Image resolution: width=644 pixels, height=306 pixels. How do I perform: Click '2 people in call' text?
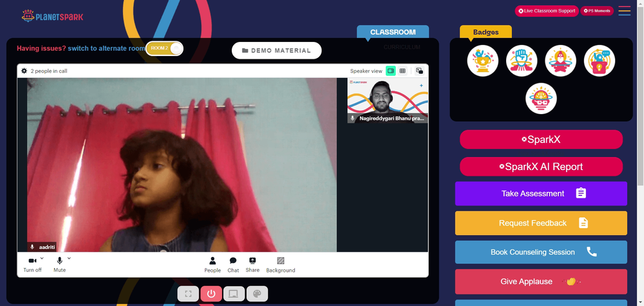(49, 71)
